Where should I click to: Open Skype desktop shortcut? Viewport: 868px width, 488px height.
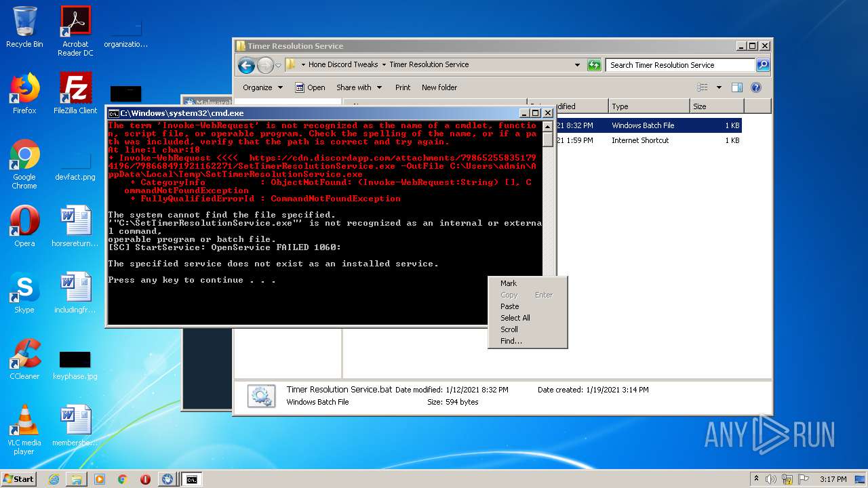24,293
